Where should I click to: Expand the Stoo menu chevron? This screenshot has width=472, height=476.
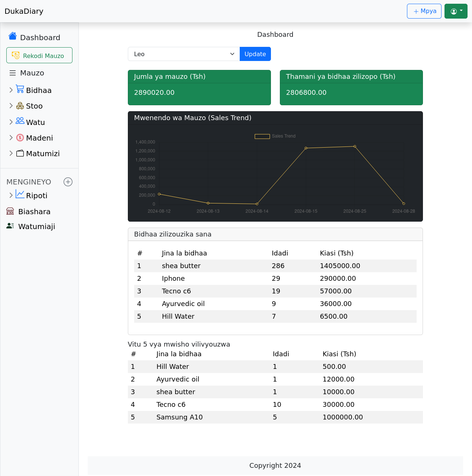[x=11, y=106]
